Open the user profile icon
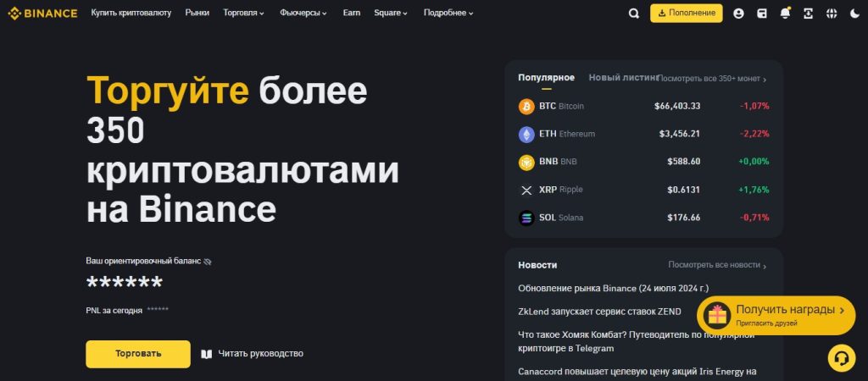 (738, 14)
